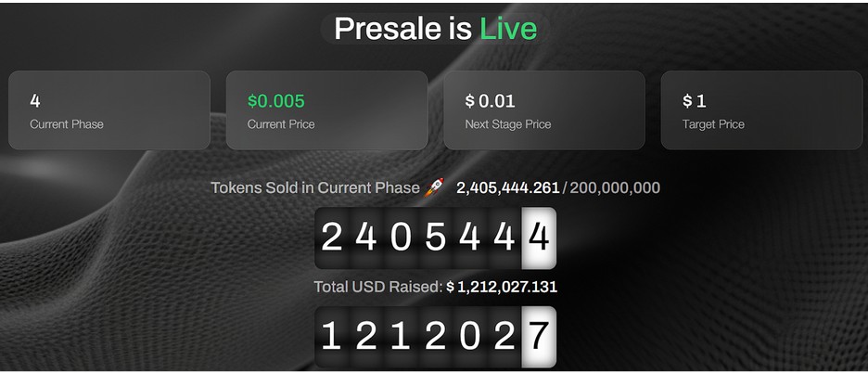The image size is (868, 373).
Task: Click the white digit 7 in USD counter
Action: coord(539,337)
